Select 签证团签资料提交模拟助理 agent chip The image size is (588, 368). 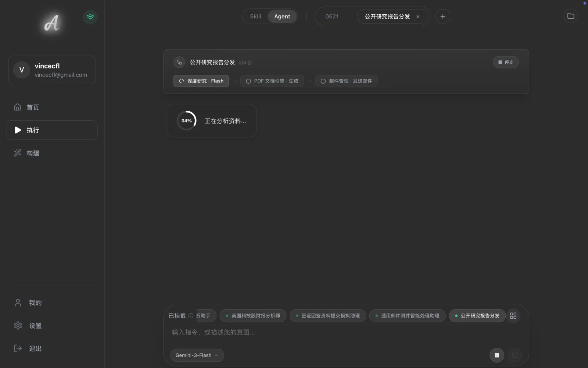coord(327,316)
